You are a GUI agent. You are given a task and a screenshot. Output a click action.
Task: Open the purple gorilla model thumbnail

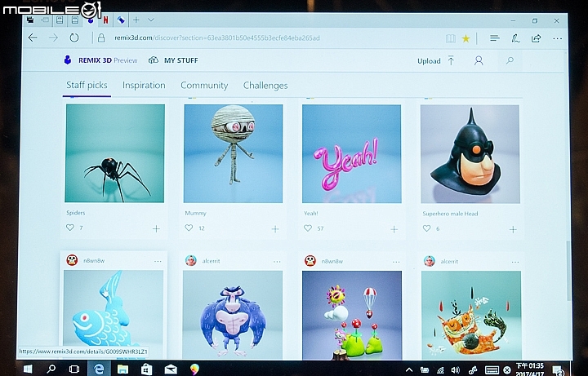tap(233, 315)
